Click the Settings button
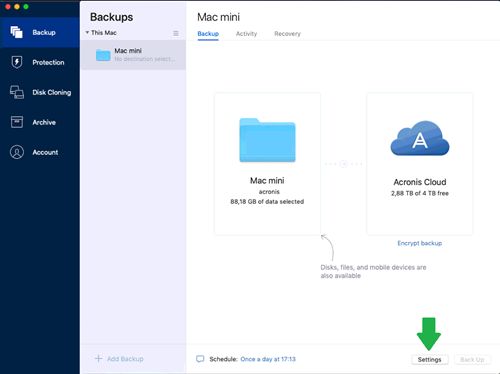The height and width of the screenshot is (374, 500). pyautogui.click(x=429, y=359)
